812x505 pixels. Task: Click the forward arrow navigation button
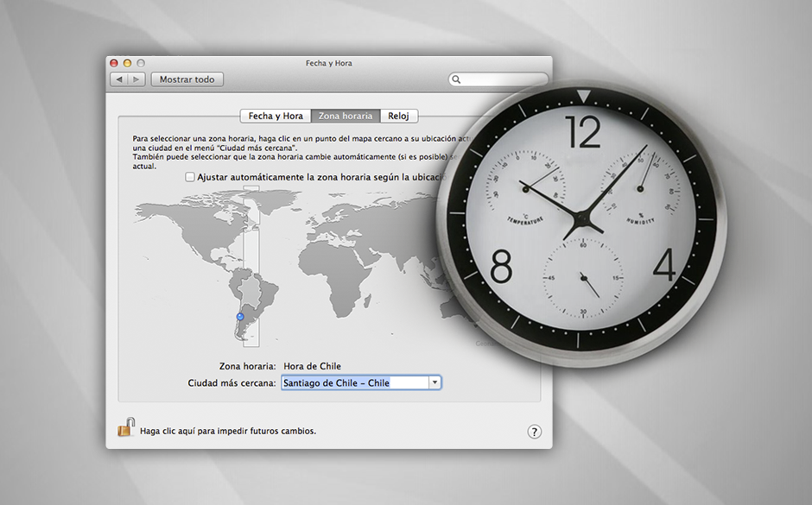pos(136,79)
